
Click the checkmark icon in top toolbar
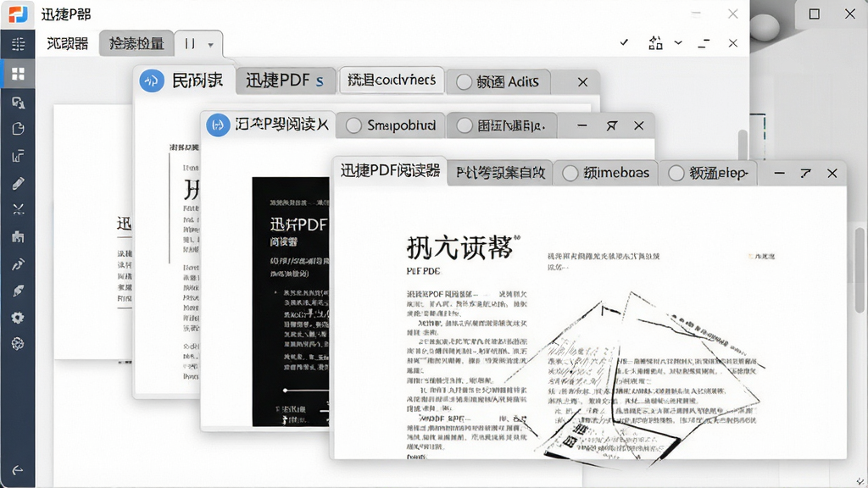[x=624, y=42]
